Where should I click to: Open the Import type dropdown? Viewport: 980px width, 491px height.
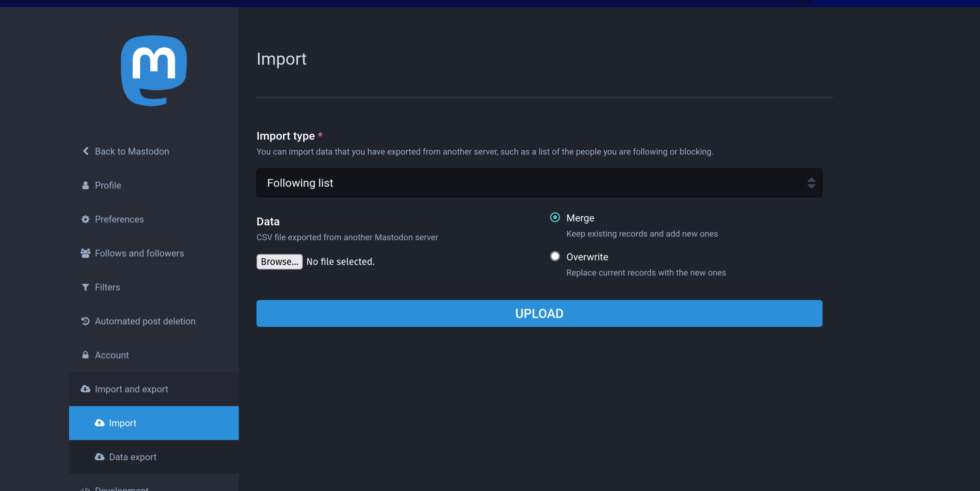coord(539,183)
